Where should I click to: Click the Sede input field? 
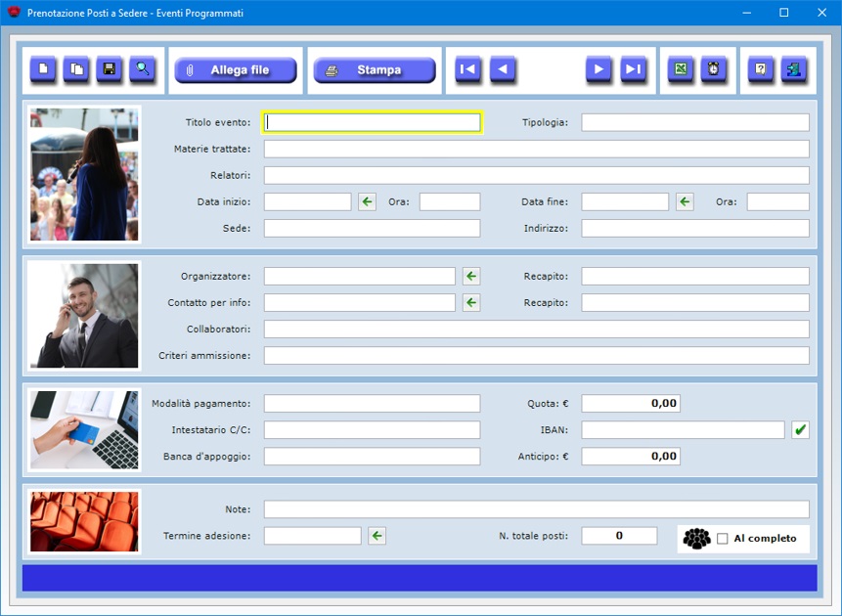tap(373, 228)
